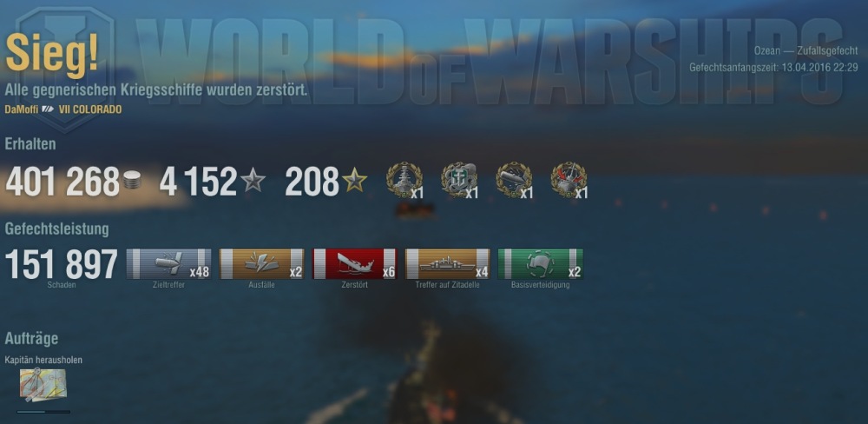Click the red-striped achievement medal
Viewport: 868px width, 424px height.
tap(569, 180)
